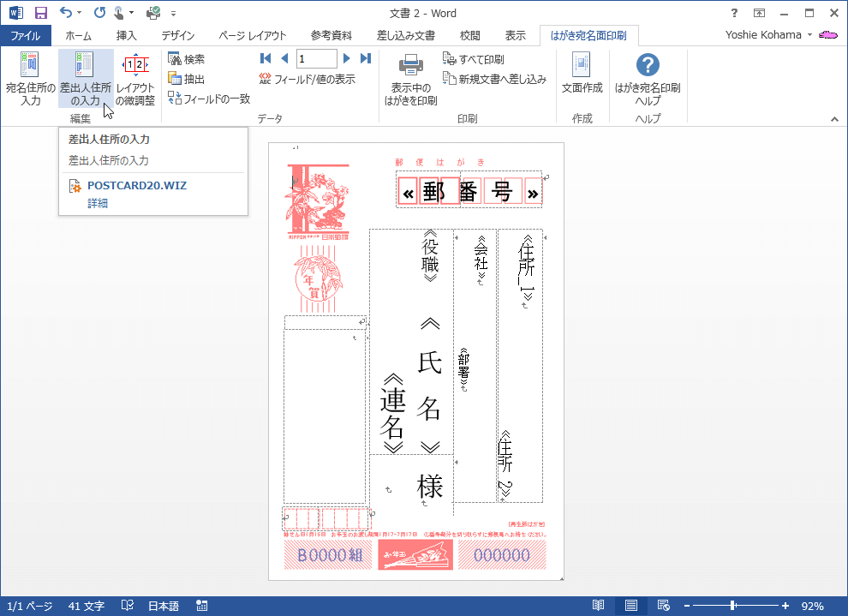Switch to the 差し込み文書 tab
Viewport: 848px width, 616px height.
(x=406, y=36)
